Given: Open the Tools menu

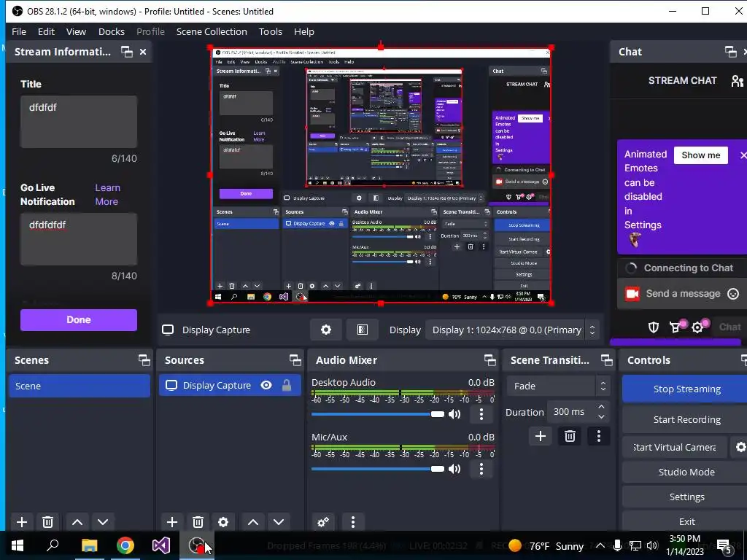Looking at the screenshot, I should click(271, 31).
